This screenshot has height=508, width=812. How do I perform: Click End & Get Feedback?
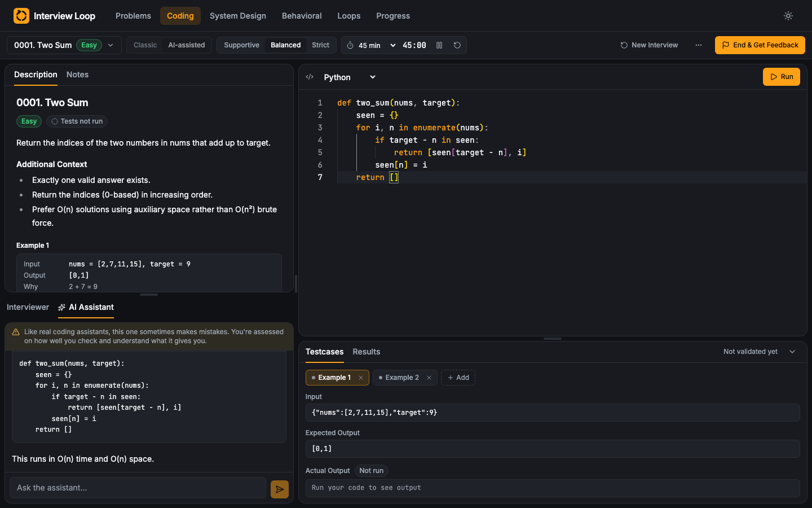coord(760,45)
